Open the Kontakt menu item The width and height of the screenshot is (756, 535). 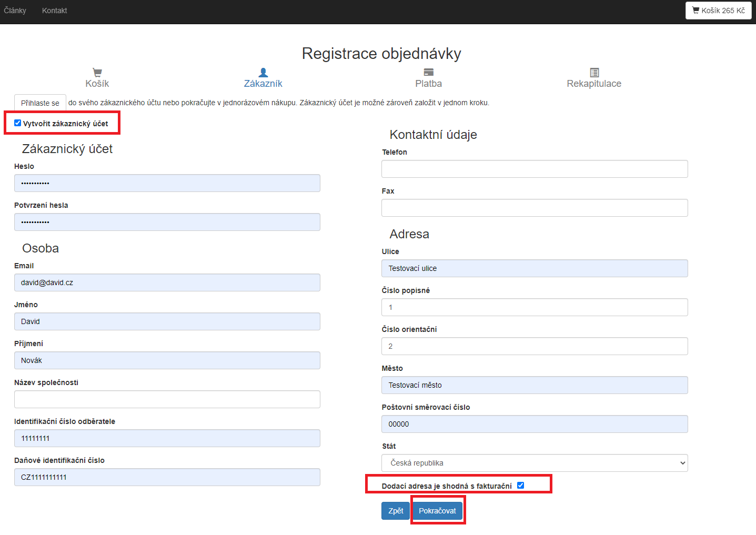[x=55, y=11]
